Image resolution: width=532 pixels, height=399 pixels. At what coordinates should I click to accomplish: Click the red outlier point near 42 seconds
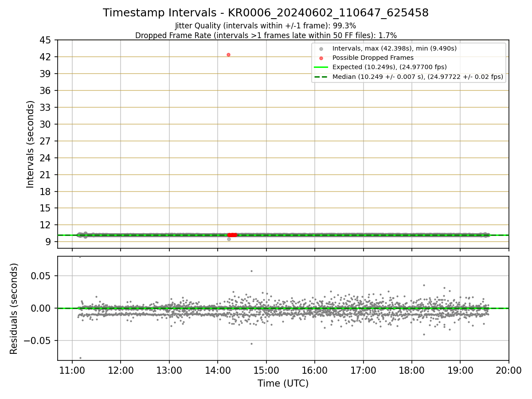click(x=228, y=55)
